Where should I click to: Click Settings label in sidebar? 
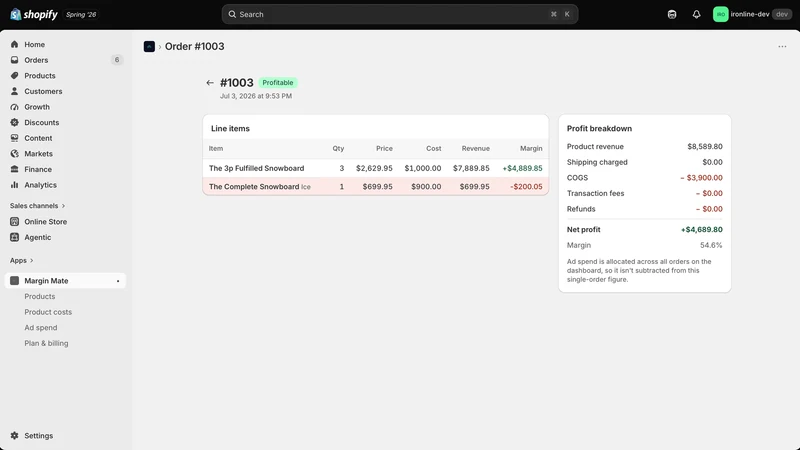coord(39,436)
